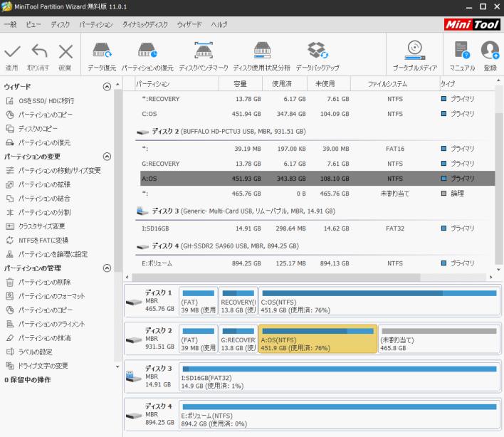This screenshot has height=437, width=504.
Task: Open the Partition (パーティション) menu
Action: pos(96,24)
